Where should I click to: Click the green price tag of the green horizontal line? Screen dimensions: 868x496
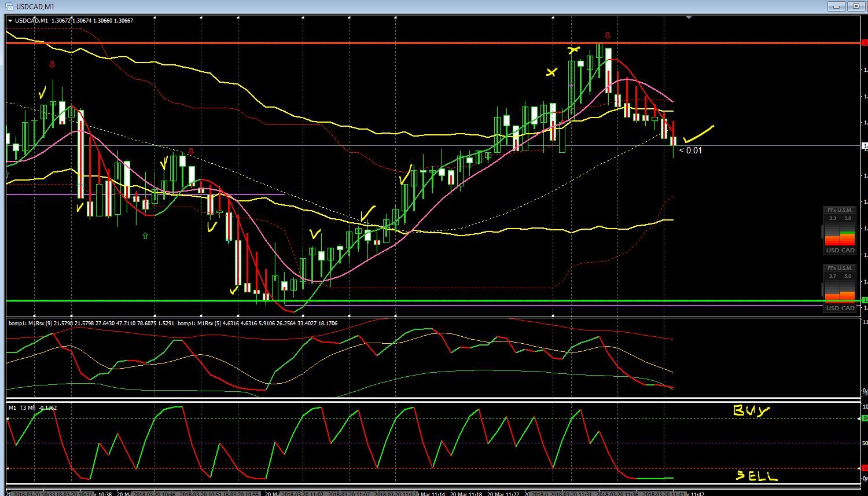(865, 300)
